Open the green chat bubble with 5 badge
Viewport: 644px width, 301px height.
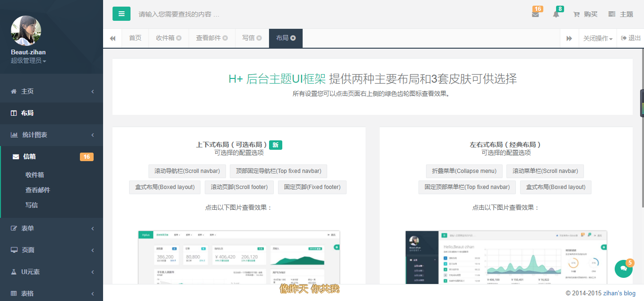coord(624,268)
